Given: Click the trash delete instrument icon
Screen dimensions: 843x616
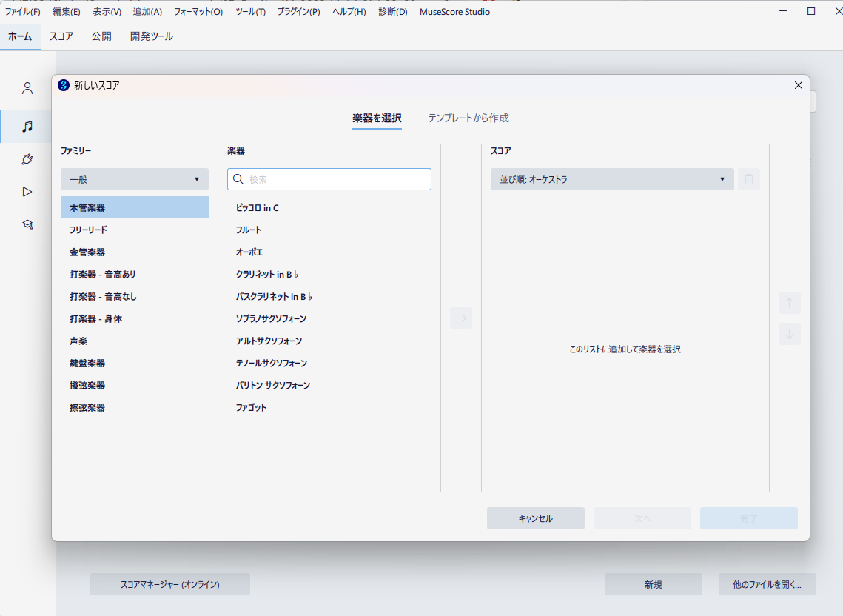Looking at the screenshot, I should (748, 179).
